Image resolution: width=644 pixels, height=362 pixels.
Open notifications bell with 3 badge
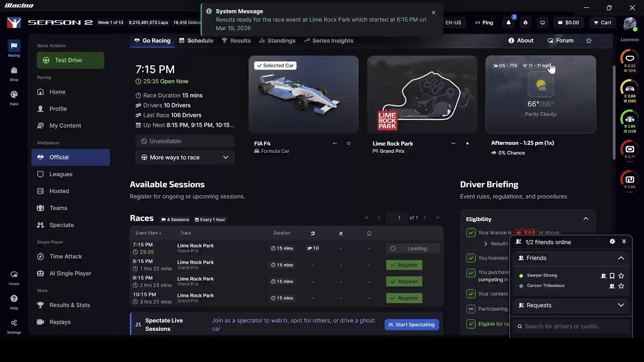point(509,23)
